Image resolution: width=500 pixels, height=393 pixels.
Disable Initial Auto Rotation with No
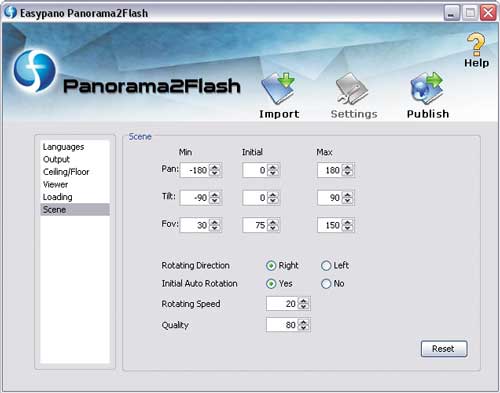click(326, 284)
